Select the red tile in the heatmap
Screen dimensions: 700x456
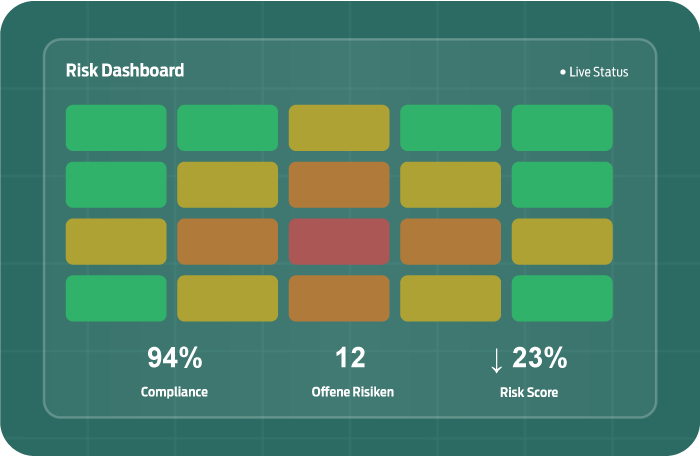pyautogui.click(x=339, y=241)
